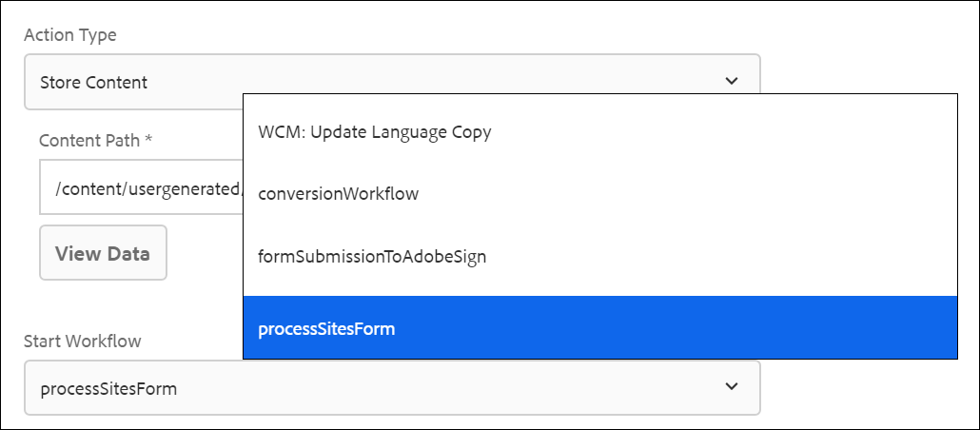Click the blank area right of formSubmissionToAdobeSign

point(723,257)
